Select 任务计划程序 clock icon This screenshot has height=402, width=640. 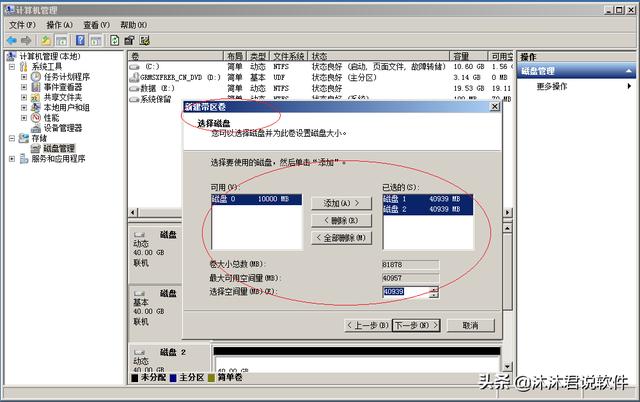[36, 77]
